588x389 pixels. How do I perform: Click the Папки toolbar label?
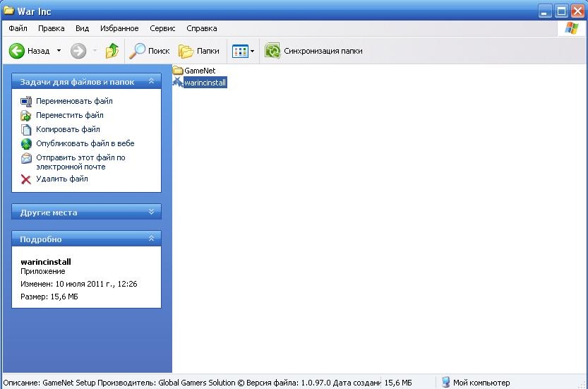coord(208,51)
